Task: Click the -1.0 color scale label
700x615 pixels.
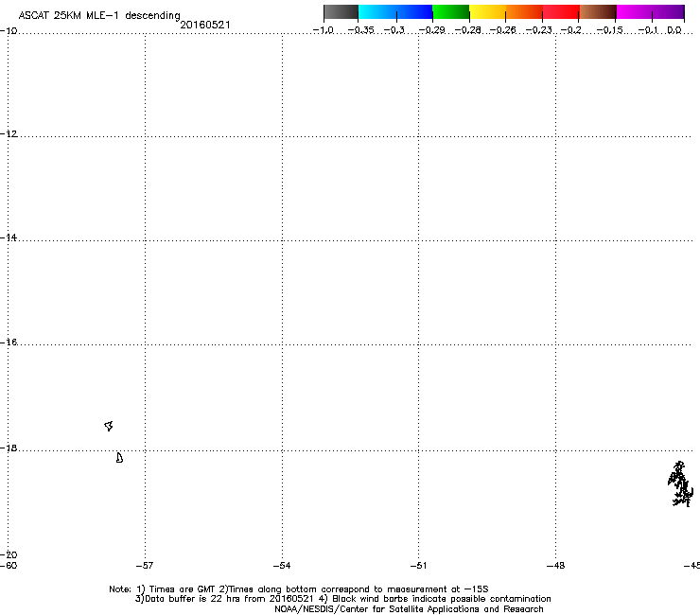Action: tap(324, 30)
